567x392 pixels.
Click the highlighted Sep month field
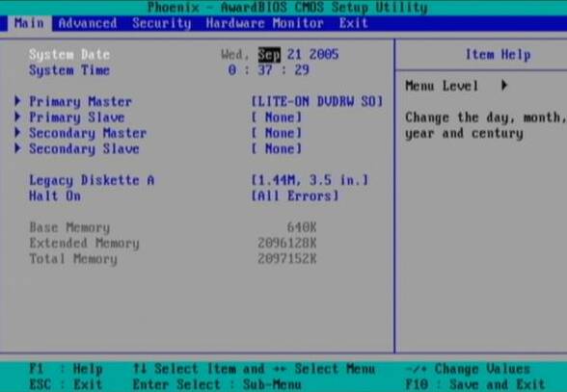269,55
